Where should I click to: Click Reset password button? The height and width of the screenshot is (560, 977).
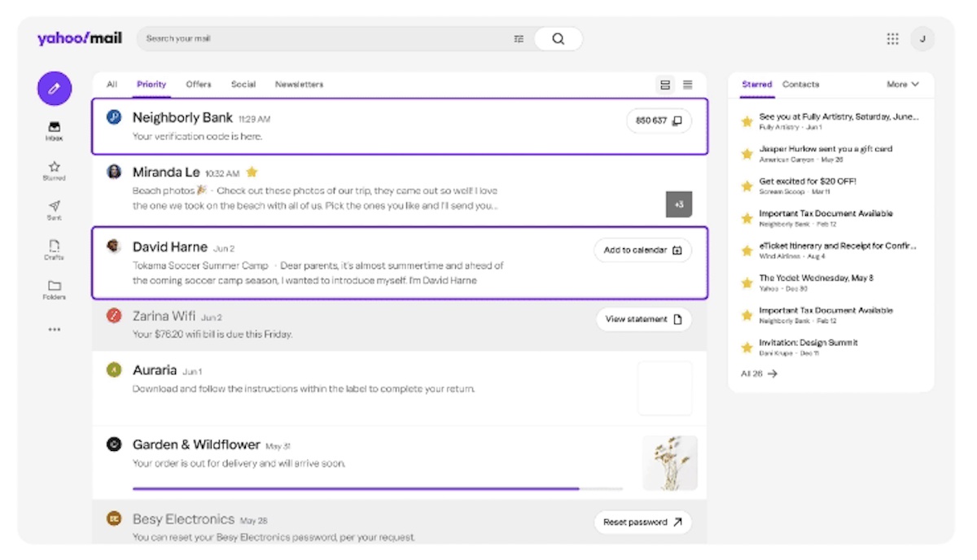click(x=642, y=523)
